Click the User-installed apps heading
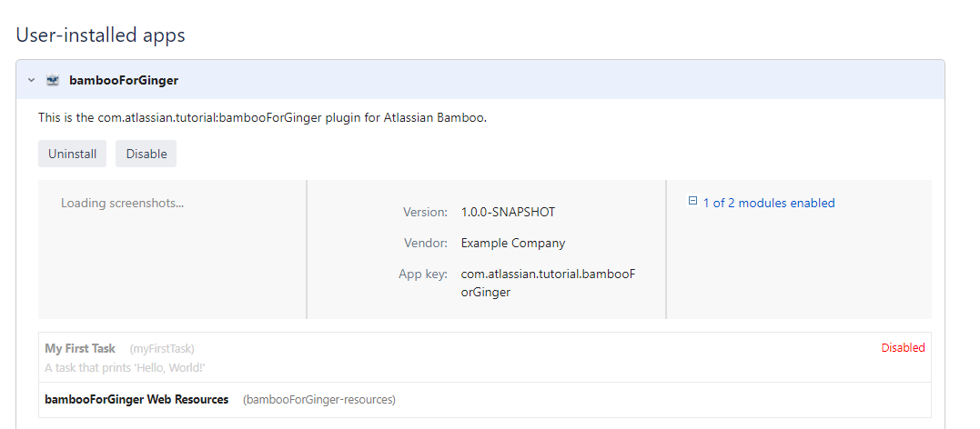 click(x=101, y=35)
